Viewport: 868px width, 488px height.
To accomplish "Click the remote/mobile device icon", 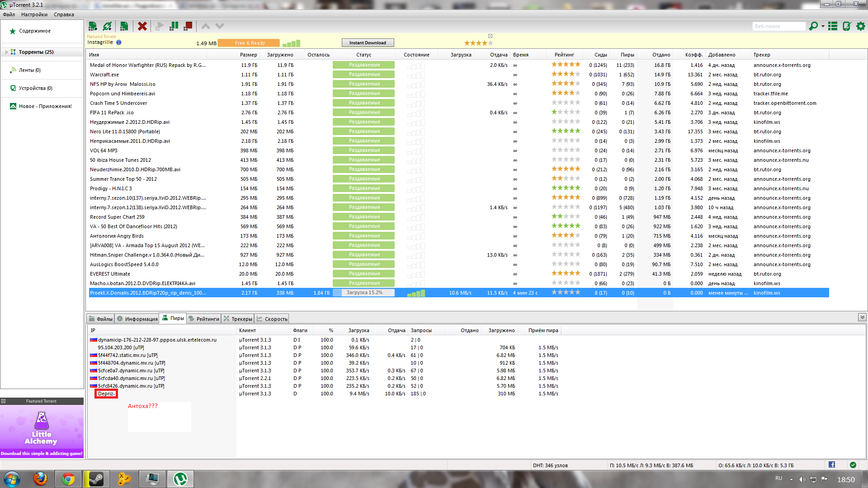I will pos(847,26).
